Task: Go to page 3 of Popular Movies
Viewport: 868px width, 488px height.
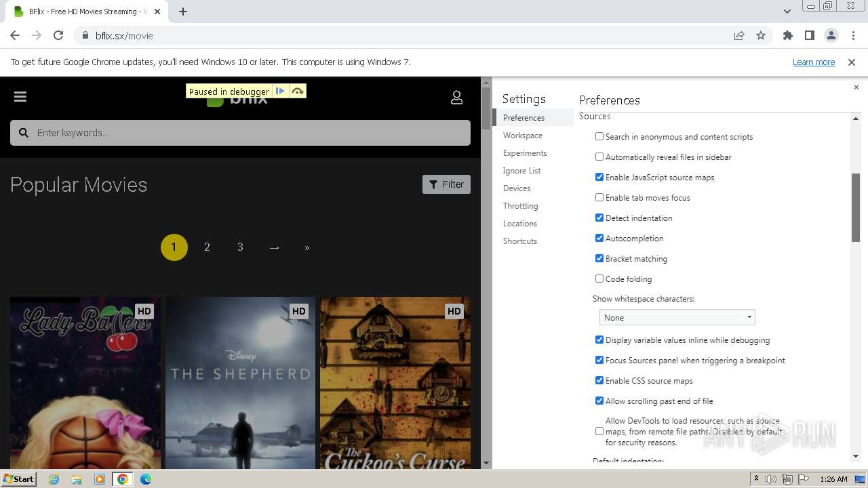Action: pyautogui.click(x=240, y=247)
